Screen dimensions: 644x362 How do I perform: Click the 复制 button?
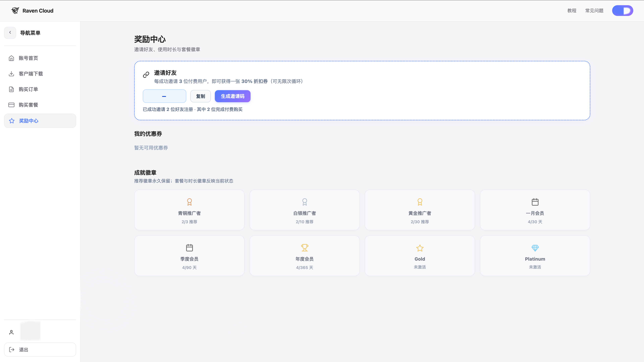coord(201,96)
